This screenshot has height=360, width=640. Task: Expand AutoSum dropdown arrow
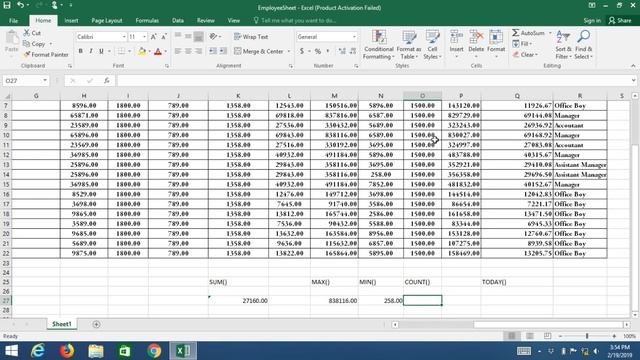click(x=550, y=33)
